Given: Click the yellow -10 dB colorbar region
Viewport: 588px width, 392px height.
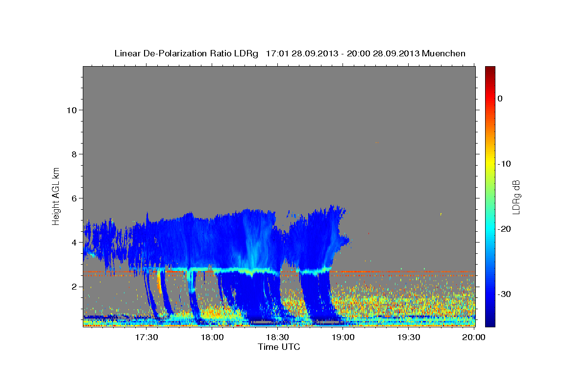Looking at the screenshot, I should (x=490, y=164).
